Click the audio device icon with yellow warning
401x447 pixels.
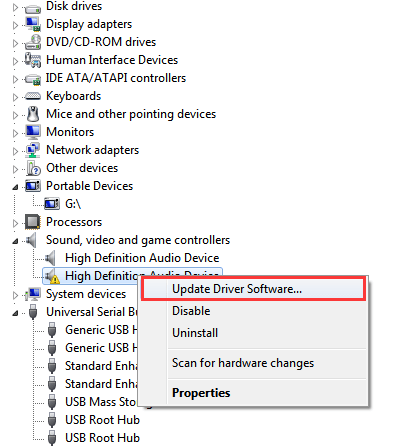tap(52, 276)
